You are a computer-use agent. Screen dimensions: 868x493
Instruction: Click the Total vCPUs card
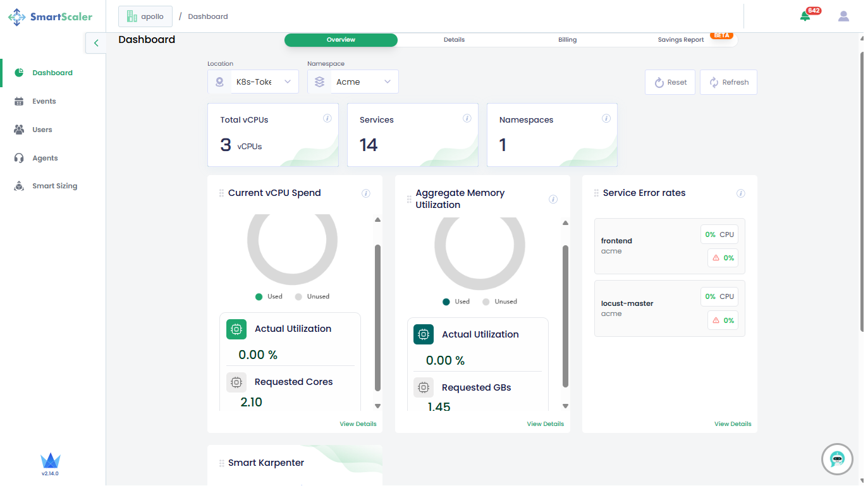click(x=273, y=135)
